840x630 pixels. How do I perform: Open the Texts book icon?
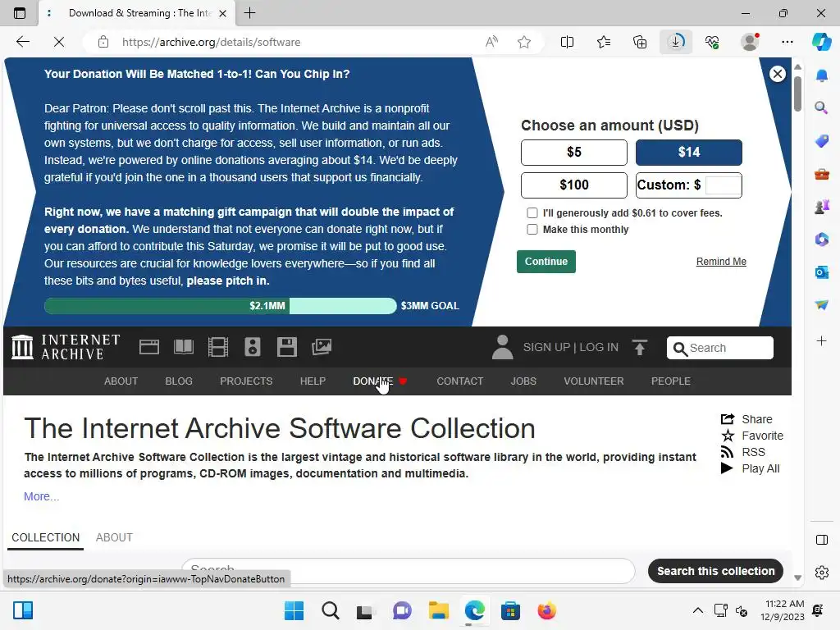tap(184, 347)
